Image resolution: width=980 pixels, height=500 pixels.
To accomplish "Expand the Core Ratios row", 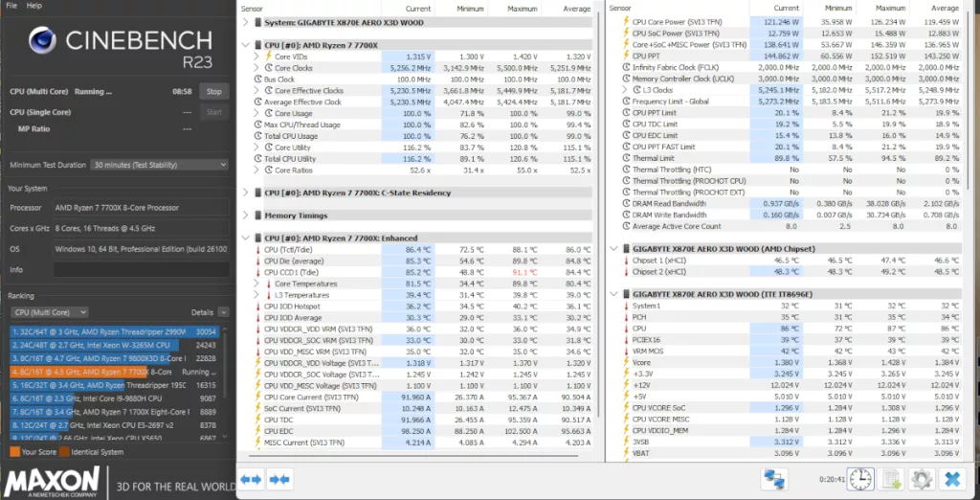I will [x=256, y=170].
